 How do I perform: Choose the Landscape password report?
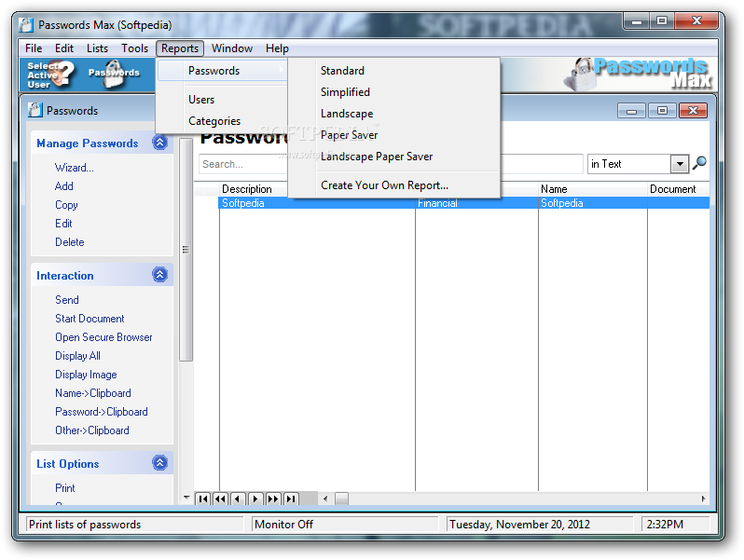[394, 114]
